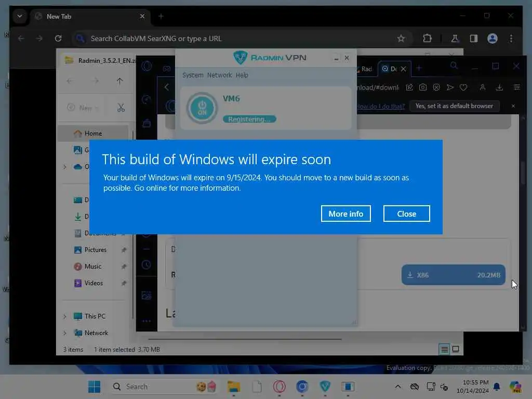
Task: Open Opera account profile icon
Action: pos(483,87)
